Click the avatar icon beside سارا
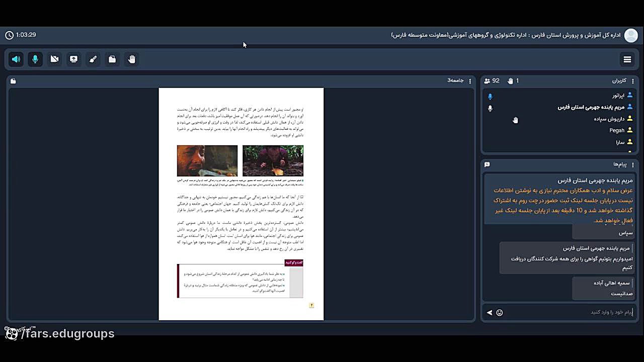 (629, 142)
